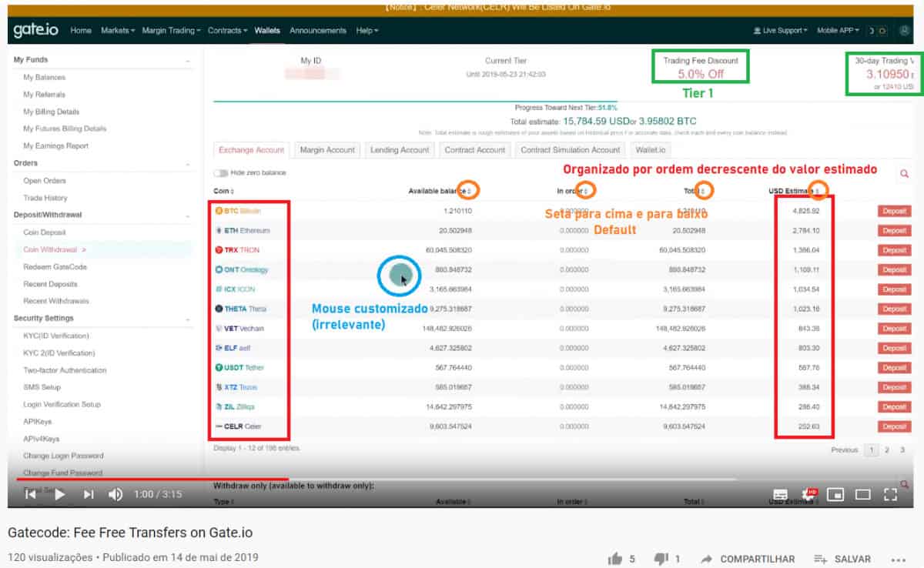Click the BTC Bitcoin coin icon
This screenshot has height=568, width=924.
[x=219, y=210]
